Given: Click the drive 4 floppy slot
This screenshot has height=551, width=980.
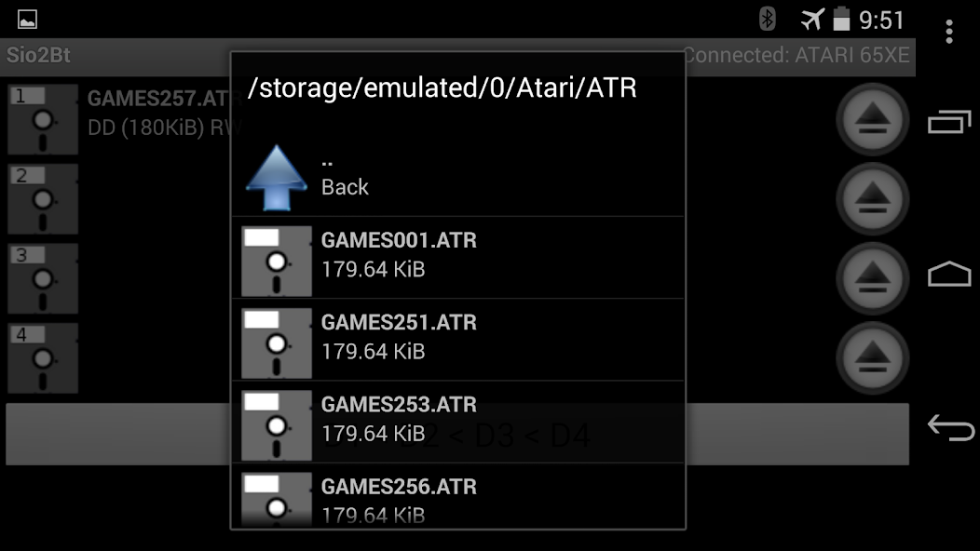Looking at the screenshot, I should [43, 358].
